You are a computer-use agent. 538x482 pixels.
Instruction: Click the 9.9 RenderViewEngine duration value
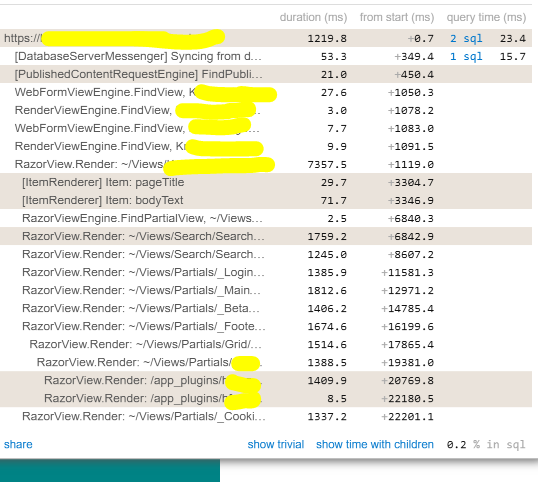point(337,146)
